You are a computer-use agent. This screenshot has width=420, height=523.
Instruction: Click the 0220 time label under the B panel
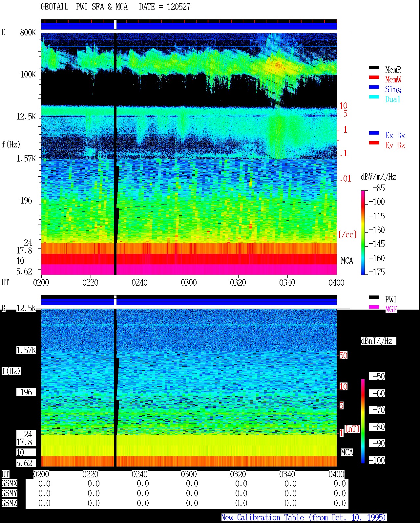pos(90,474)
